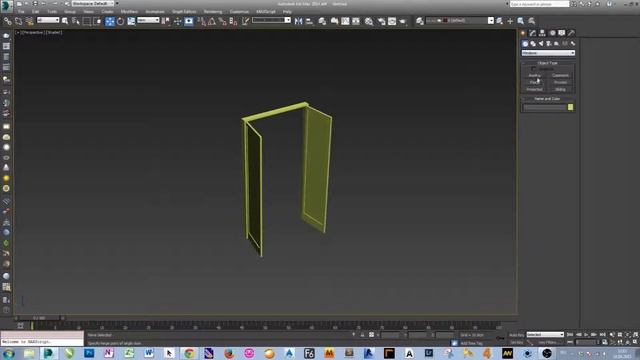Open the Rendering menu
The height and width of the screenshot is (360, 640).
click(213, 11)
